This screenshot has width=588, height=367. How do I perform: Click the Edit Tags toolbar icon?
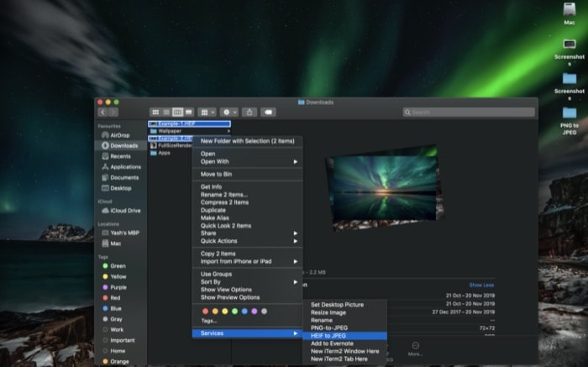pyautogui.click(x=268, y=112)
